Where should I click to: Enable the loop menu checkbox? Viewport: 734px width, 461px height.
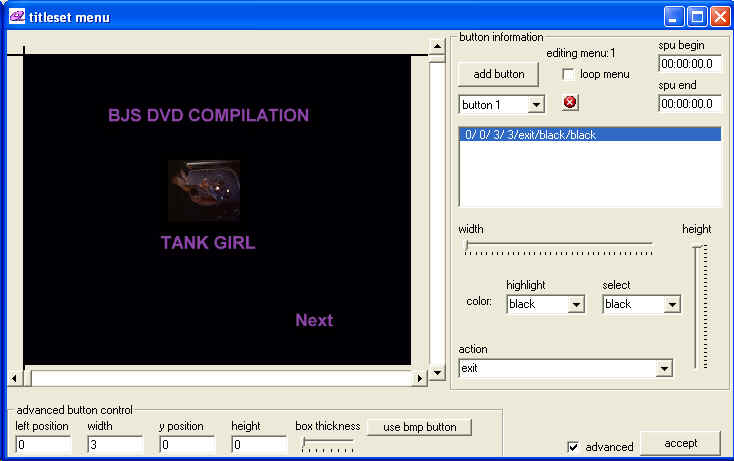568,74
